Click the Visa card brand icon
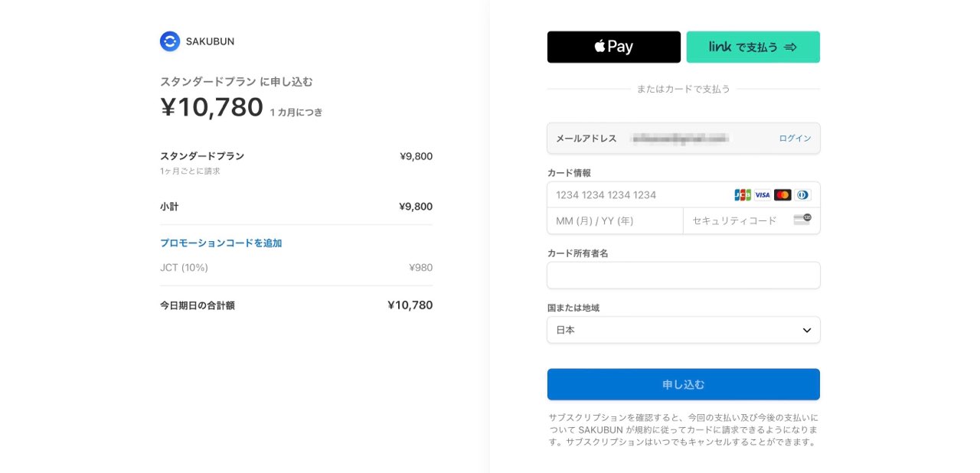This screenshot has height=473, width=980. click(x=763, y=195)
